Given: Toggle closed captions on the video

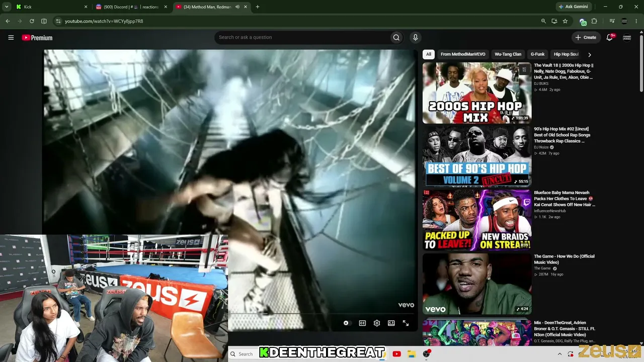Looking at the screenshot, I should pyautogui.click(x=362, y=323).
